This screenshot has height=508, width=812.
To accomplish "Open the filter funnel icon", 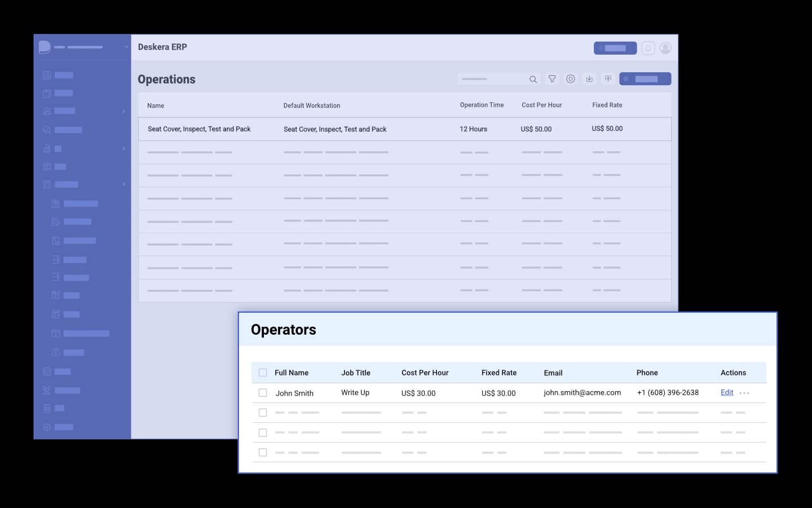I will pos(552,79).
